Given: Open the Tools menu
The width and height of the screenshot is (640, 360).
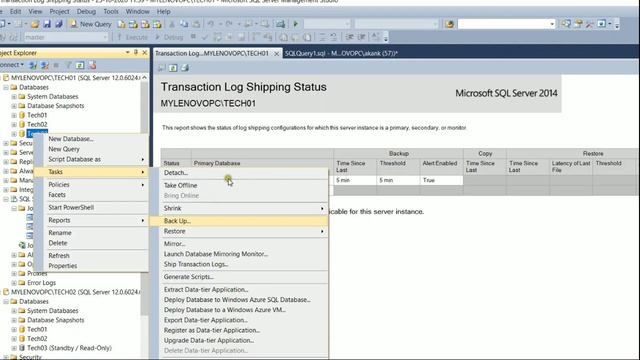Looking at the screenshot, I should tap(111, 11).
